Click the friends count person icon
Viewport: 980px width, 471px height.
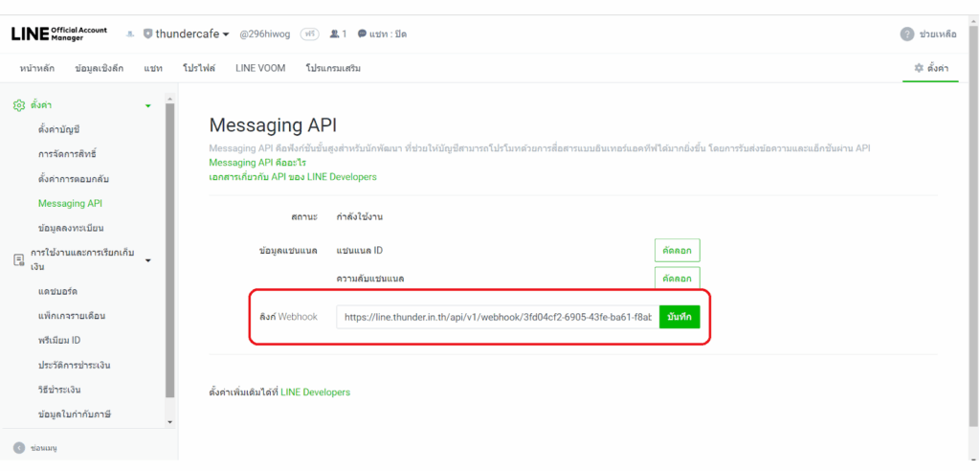334,34
